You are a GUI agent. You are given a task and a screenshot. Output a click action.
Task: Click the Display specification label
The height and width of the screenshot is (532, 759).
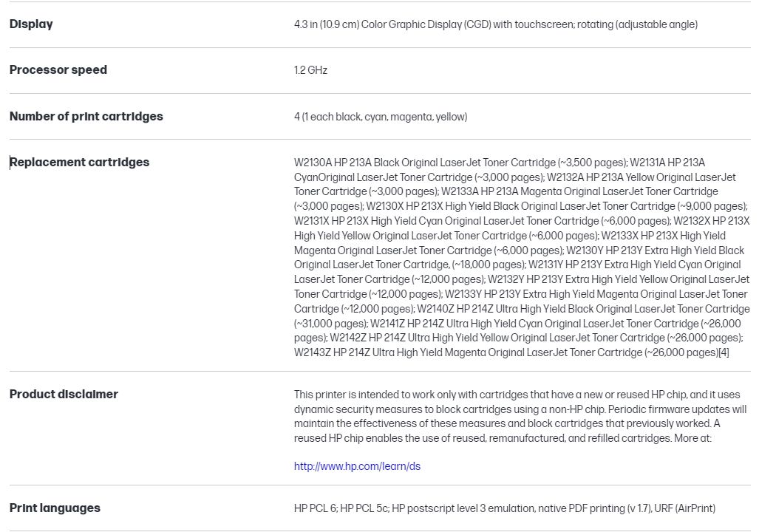click(31, 24)
